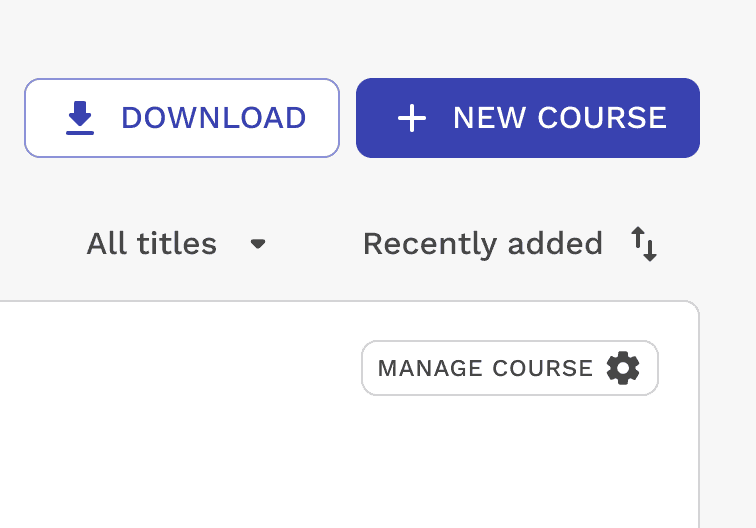This screenshot has height=528, width=756.
Task: Select the All titles label text
Action: [151, 244]
